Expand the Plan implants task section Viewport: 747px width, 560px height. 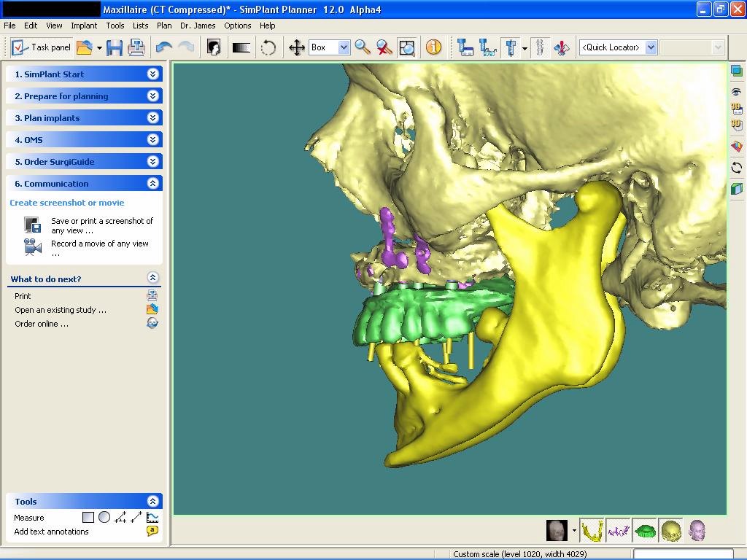[x=152, y=117]
